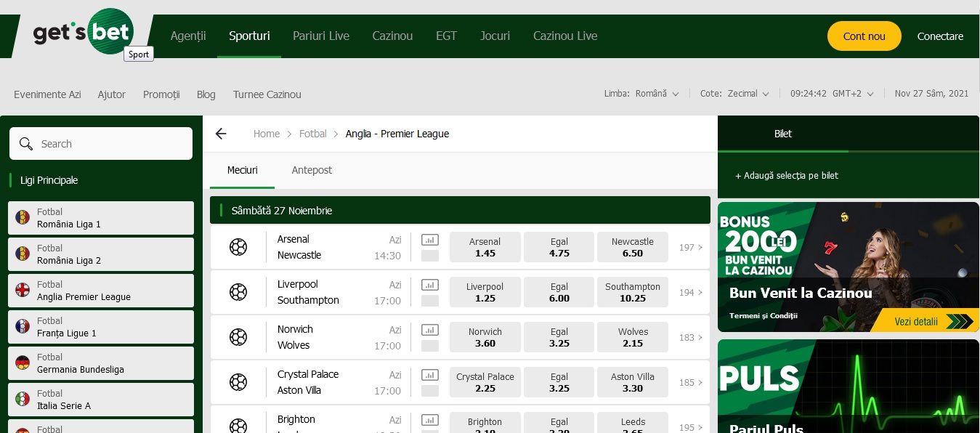Click the England flag icon
This screenshot has height=433, width=980.
(x=23, y=290)
